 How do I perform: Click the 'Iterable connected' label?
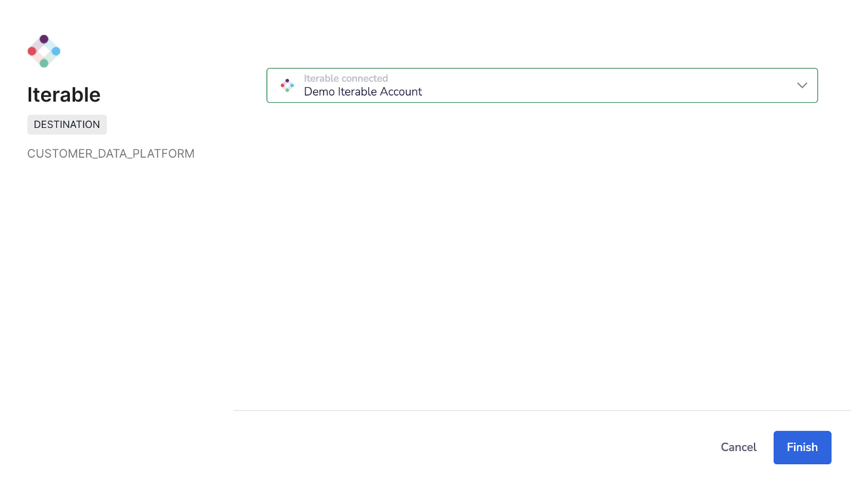point(346,78)
